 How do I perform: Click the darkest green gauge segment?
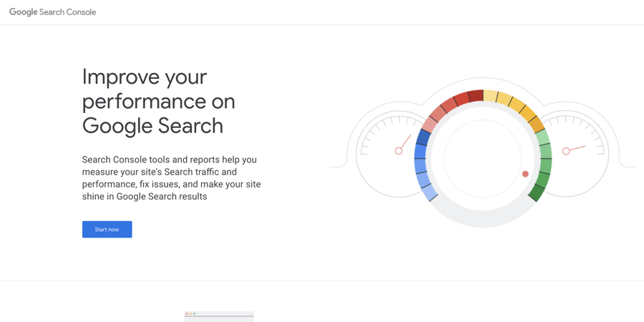tap(537, 192)
